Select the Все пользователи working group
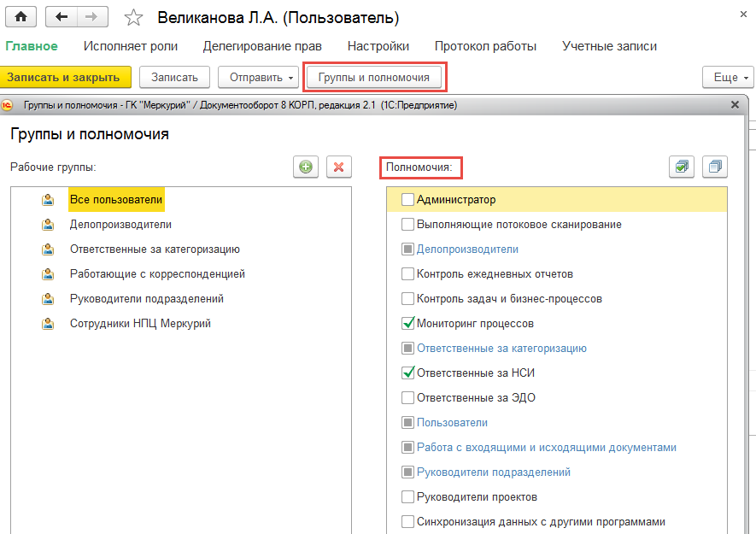The image size is (756, 534). (116, 200)
